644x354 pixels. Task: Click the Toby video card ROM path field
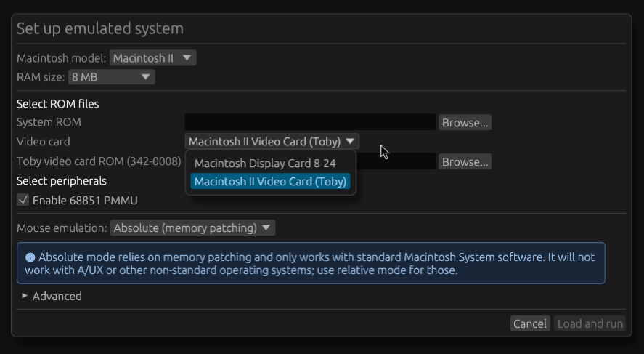pos(396,161)
